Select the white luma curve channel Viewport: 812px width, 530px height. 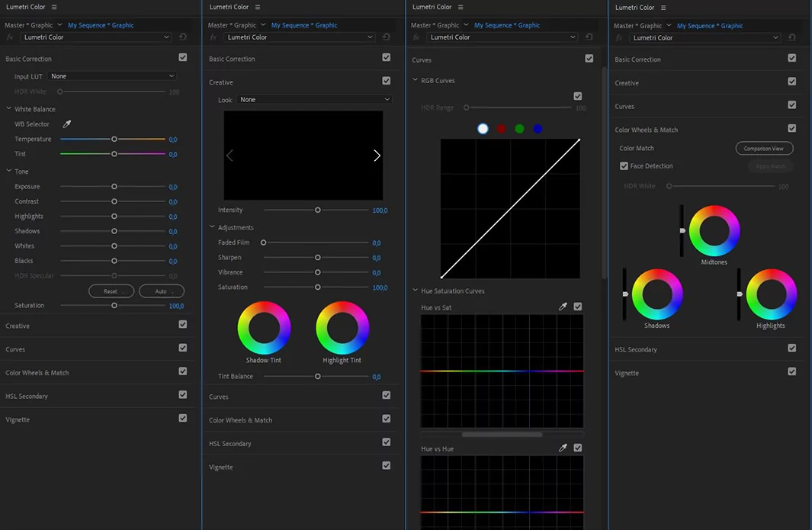pos(483,128)
